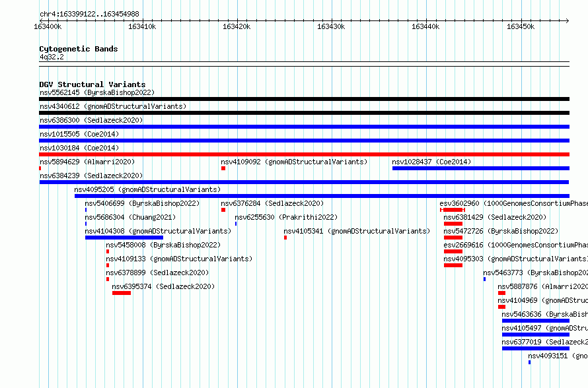Click the blue bar under nsv4104308
Viewport: 588px width, 388px height.
click(124, 238)
